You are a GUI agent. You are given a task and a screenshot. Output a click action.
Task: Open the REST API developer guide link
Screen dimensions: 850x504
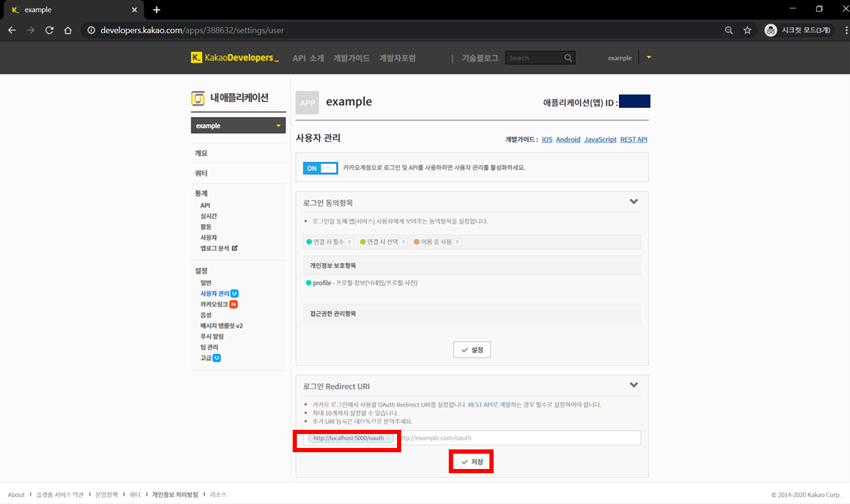634,139
